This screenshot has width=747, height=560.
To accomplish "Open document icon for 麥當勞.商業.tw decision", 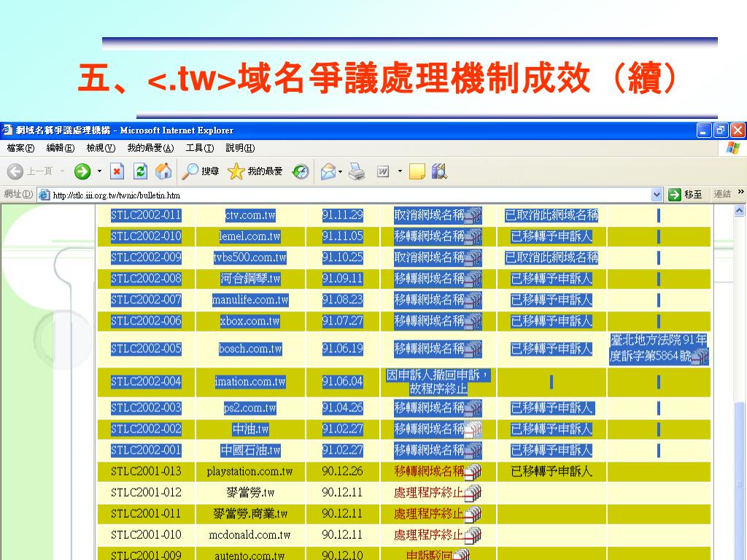I will point(473,514).
